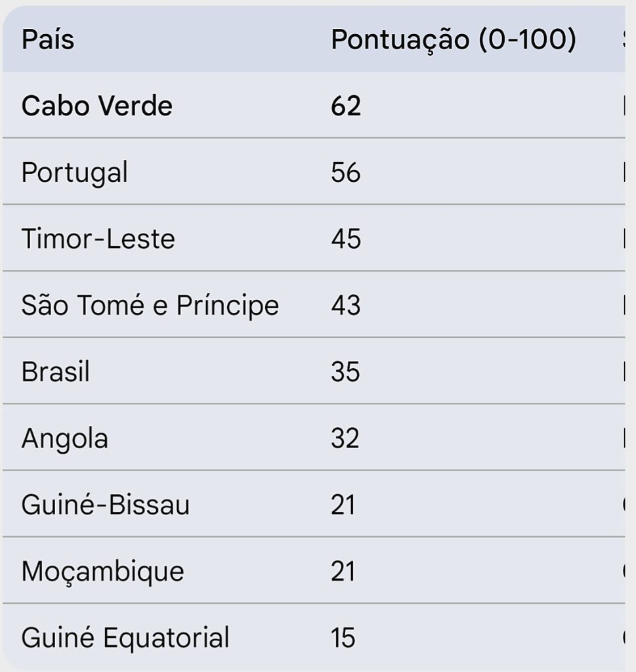Viewport: 636px width, 672px height.
Task: Select the Portugal country cell
Action: [74, 173]
